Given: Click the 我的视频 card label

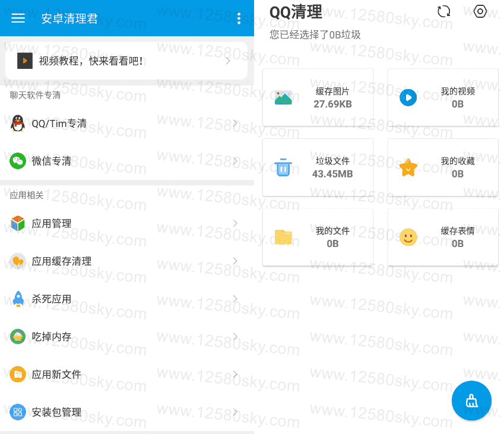Looking at the screenshot, I should click(x=458, y=91).
